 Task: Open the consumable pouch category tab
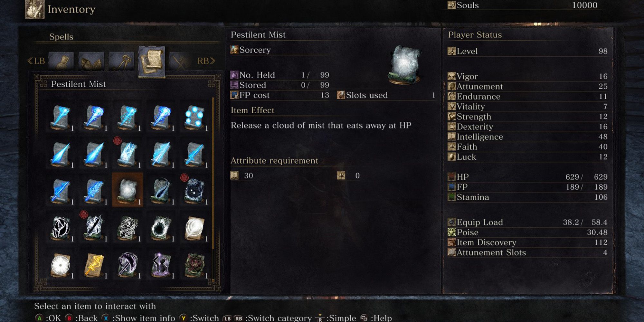click(x=61, y=61)
